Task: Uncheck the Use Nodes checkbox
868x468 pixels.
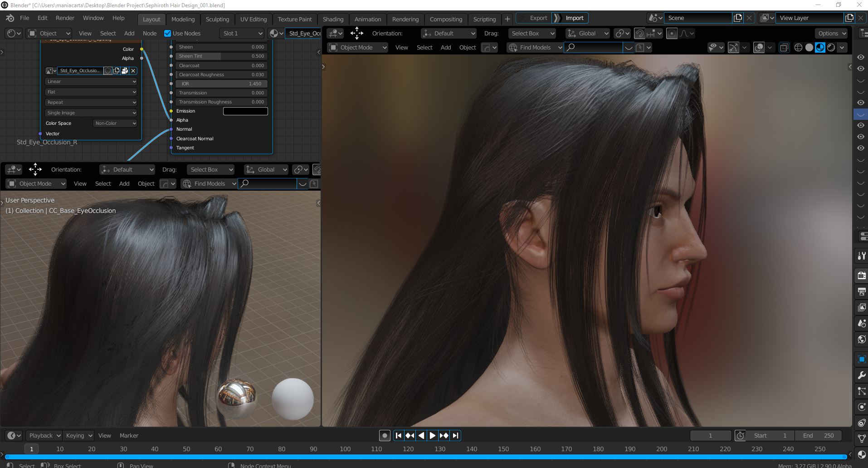Action: click(x=168, y=34)
